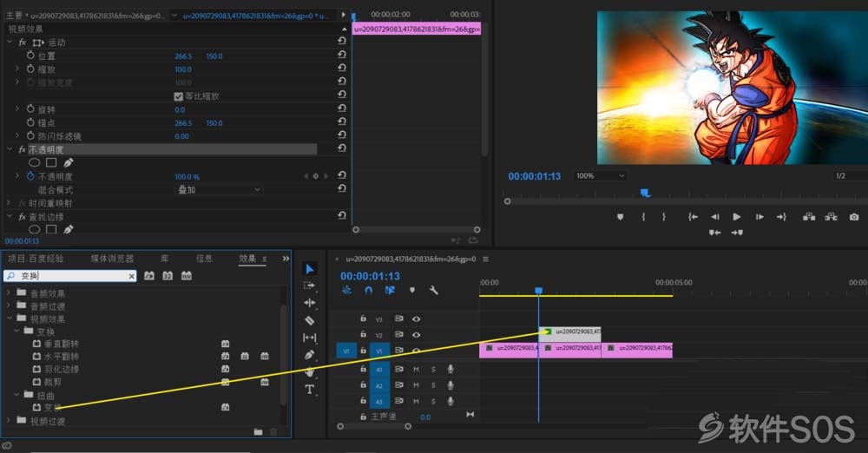
Task: Toggle V2 track output eye
Action: point(417,335)
